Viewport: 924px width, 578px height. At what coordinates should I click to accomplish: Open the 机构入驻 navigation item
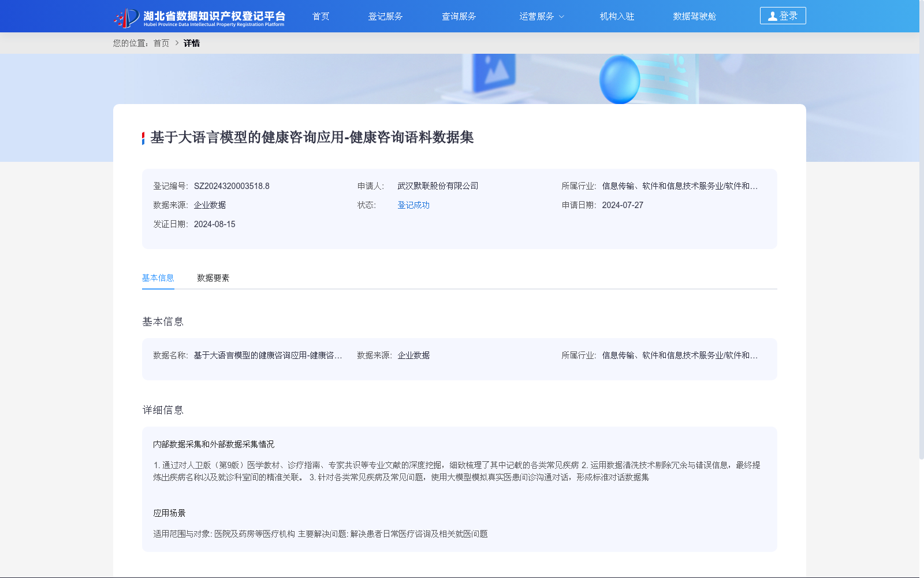pos(617,16)
